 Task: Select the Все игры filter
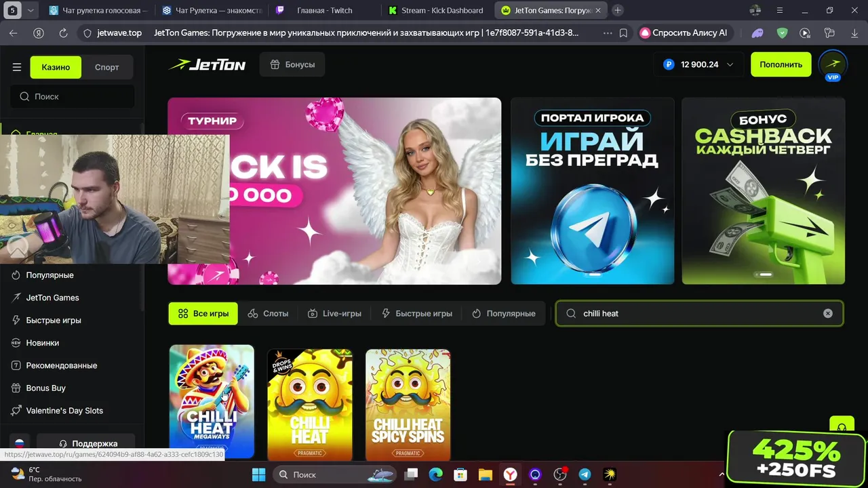point(203,314)
